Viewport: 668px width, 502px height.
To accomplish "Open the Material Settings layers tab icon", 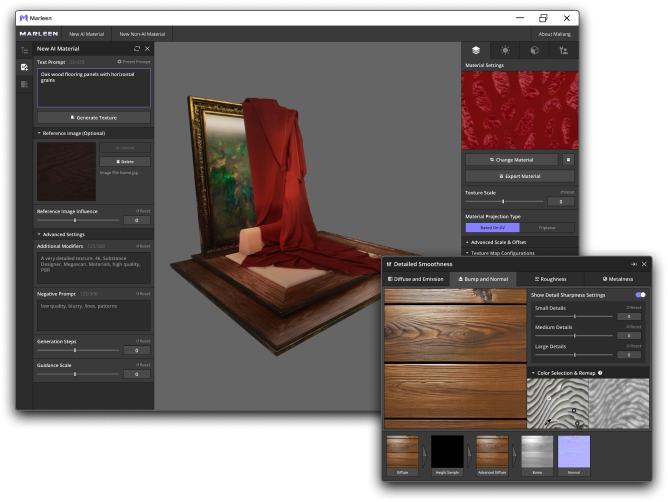I will pyautogui.click(x=476, y=50).
